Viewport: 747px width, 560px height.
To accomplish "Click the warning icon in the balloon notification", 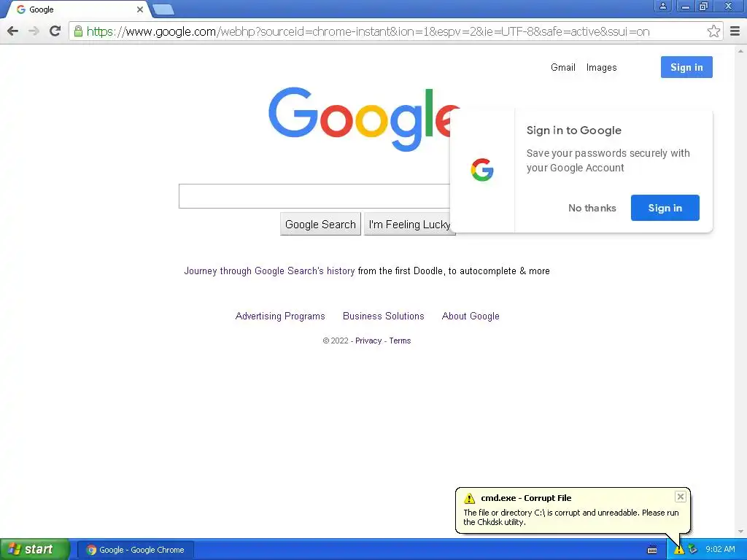I will 469,498.
